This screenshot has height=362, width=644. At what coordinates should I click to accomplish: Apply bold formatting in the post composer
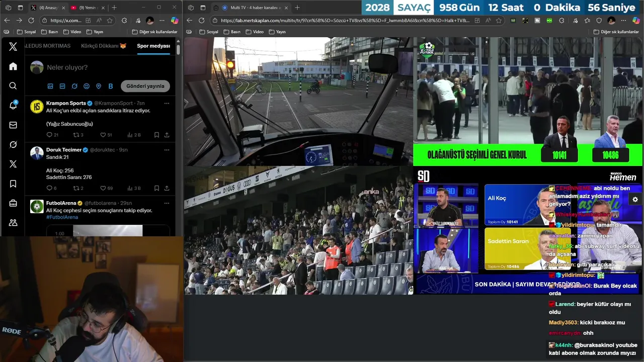pos(111,86)
